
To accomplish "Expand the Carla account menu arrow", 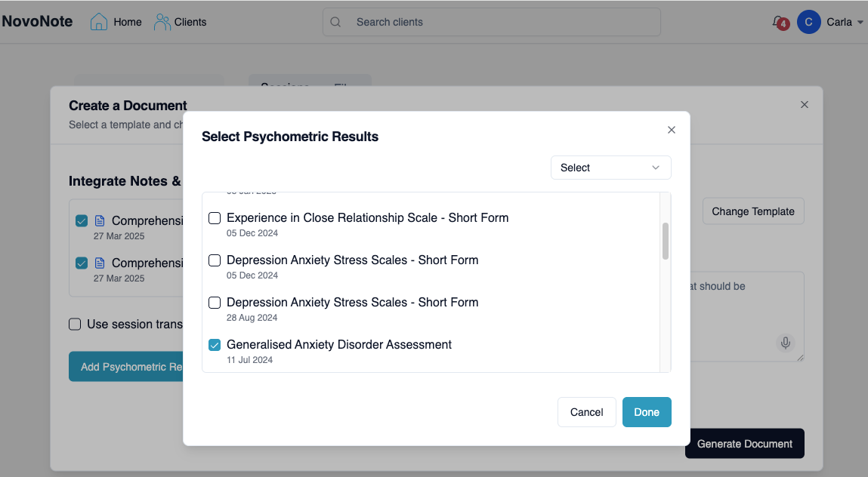I will (x=860, y=23).
